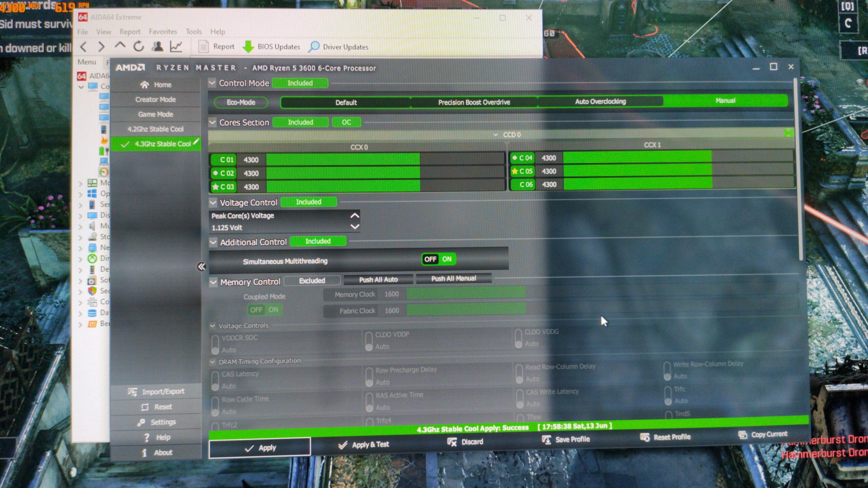Collapse the CCD 0 group
The height and width of the screenshot is (488, 868).
click(x=495, y=135)
